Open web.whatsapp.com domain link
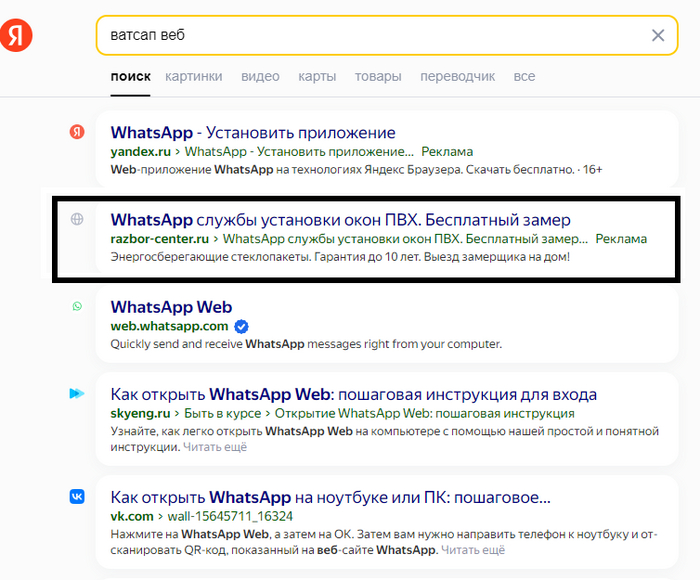The height and width of the screenshot is (580, 700). (x=169, y=326)
